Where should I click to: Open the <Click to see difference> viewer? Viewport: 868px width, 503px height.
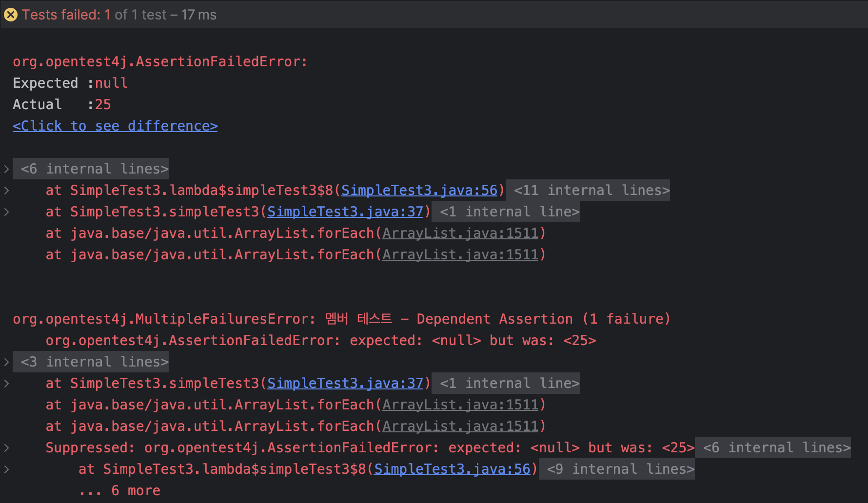pyautogui.click(x=115, y=125)
